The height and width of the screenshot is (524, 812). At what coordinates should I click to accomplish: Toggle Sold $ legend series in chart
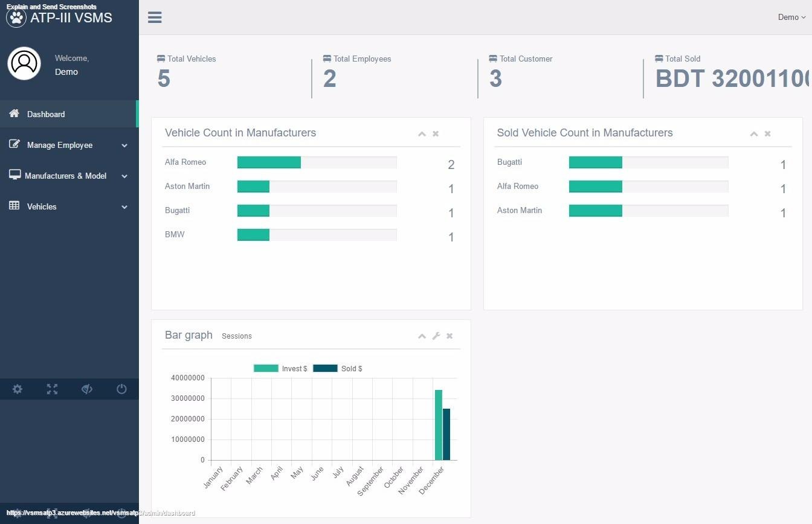[338, 368]
